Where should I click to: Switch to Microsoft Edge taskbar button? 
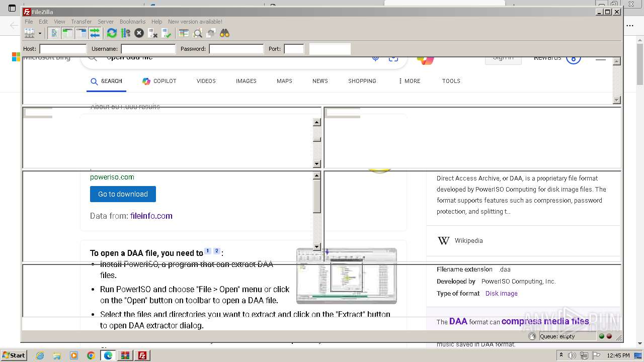pos(108,355)
